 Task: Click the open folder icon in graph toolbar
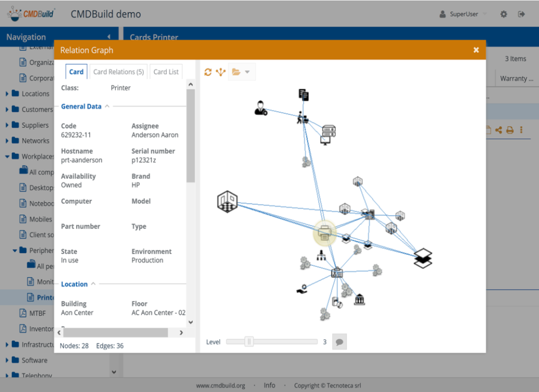(236, 72)
